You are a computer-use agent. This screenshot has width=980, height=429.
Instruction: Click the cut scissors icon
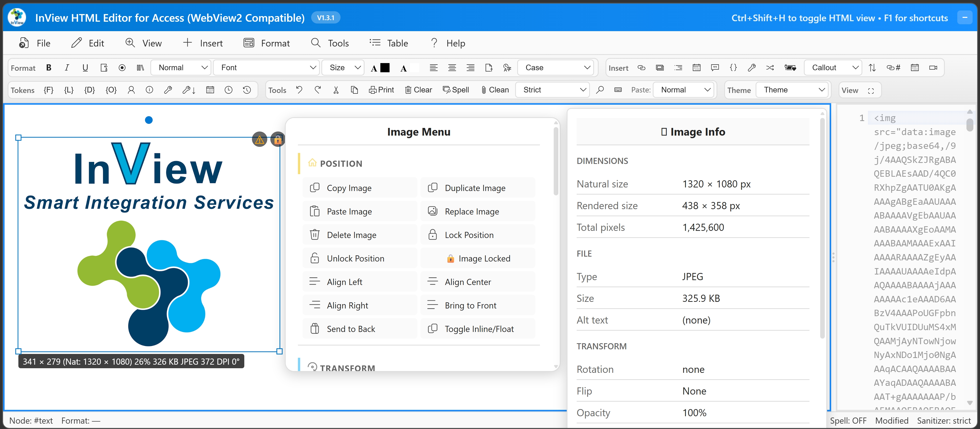click(336, 90)
